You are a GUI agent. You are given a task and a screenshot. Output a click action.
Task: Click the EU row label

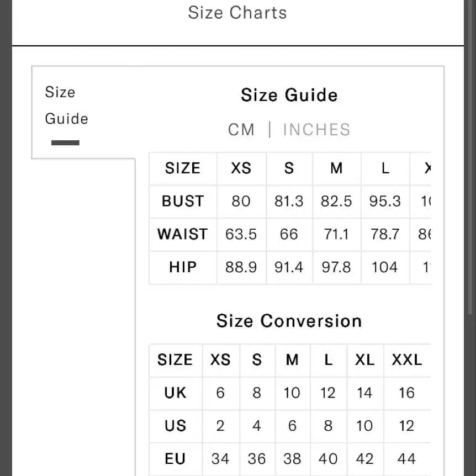(175, 458)
